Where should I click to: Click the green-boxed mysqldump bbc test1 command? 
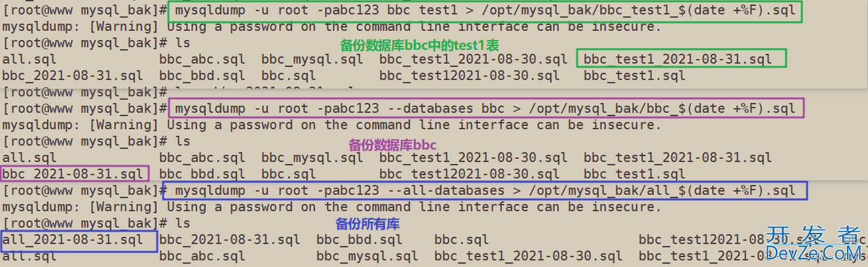[484, 10]
